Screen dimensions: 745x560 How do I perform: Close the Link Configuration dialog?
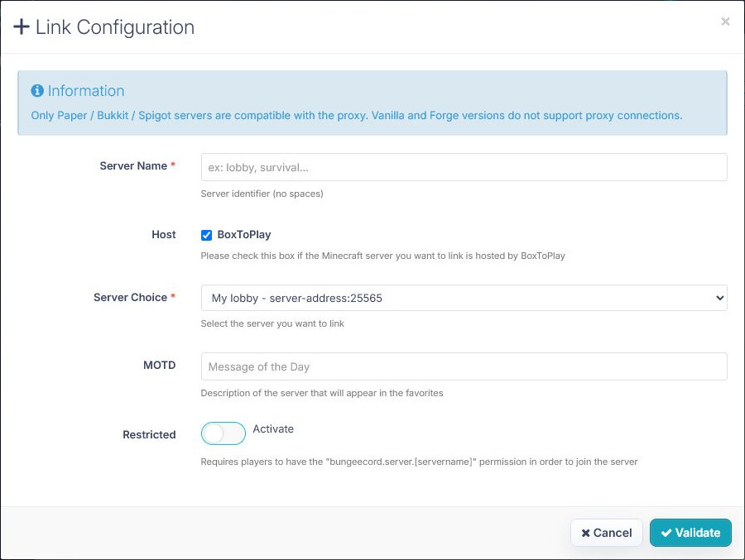pos(725,22)
